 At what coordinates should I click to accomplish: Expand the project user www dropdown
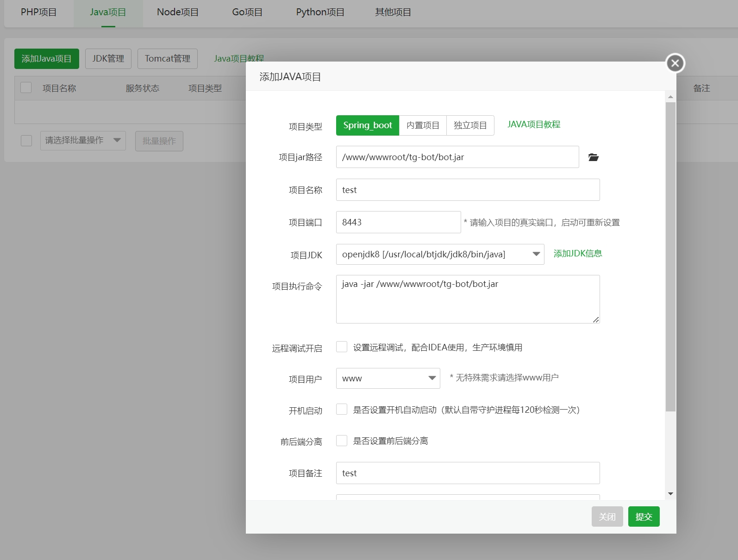(x=388, y=378)
